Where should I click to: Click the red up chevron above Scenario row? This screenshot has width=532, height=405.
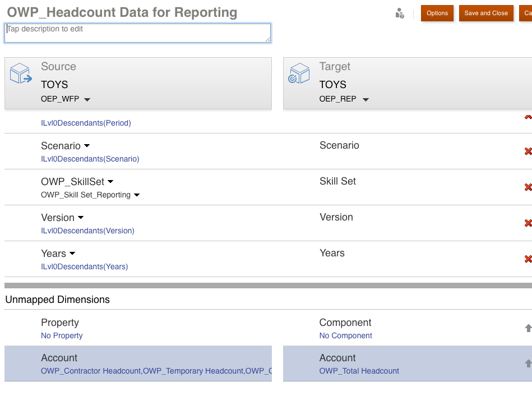pos(528,117)
